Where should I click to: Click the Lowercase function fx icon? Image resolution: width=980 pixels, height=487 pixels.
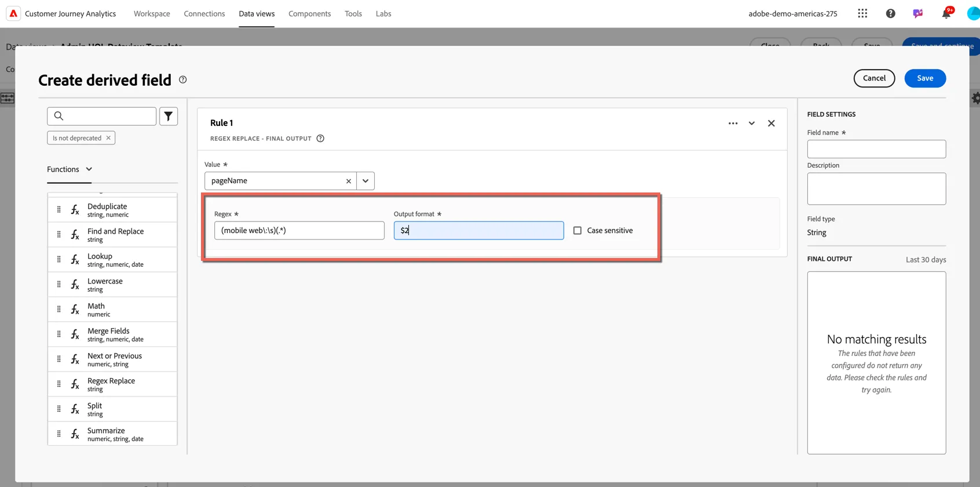[x=75, y=285]
